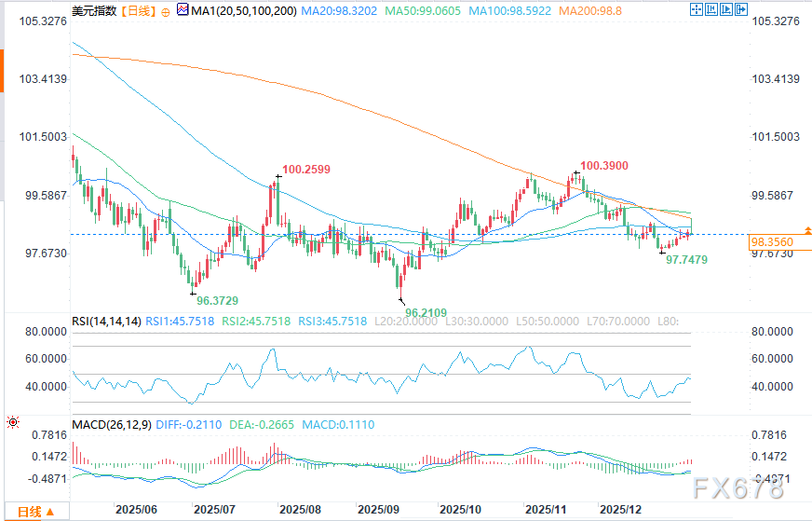Click the exit arrow icon in top toolbar
The width and height of the screenshot is (812, 521).
(x=741, y=9)
